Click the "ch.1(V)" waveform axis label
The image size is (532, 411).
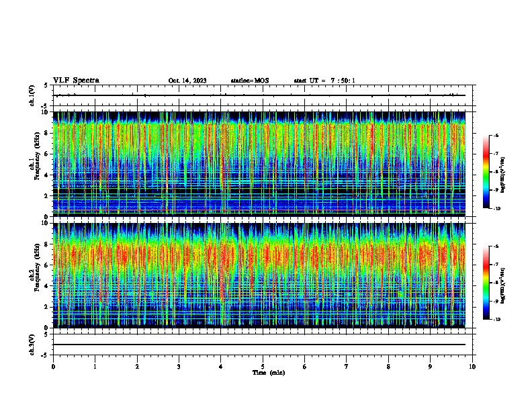tap(32, 95)
